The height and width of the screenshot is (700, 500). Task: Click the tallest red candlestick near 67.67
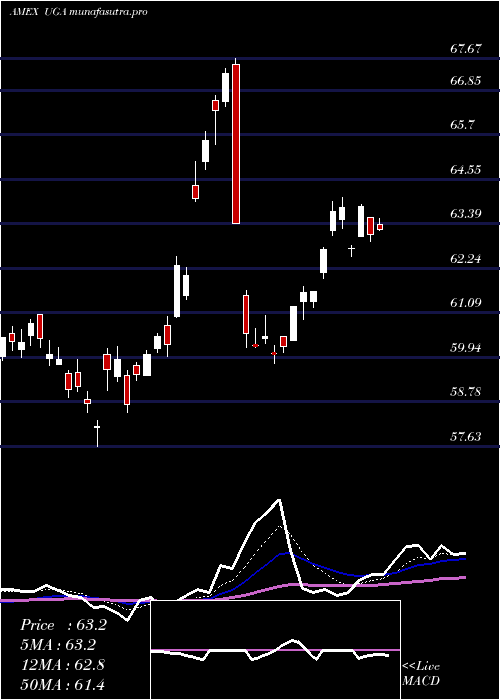[x=236, y=144]
